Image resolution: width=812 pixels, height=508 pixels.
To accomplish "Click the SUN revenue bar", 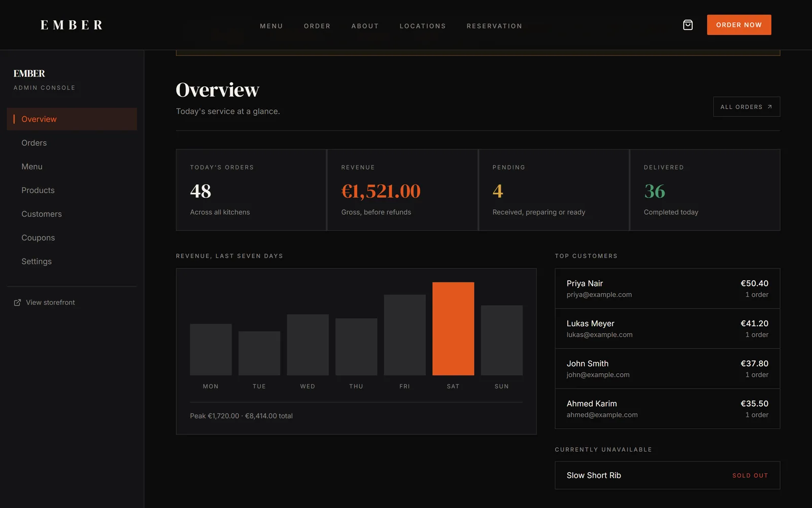I will (501, 340).
